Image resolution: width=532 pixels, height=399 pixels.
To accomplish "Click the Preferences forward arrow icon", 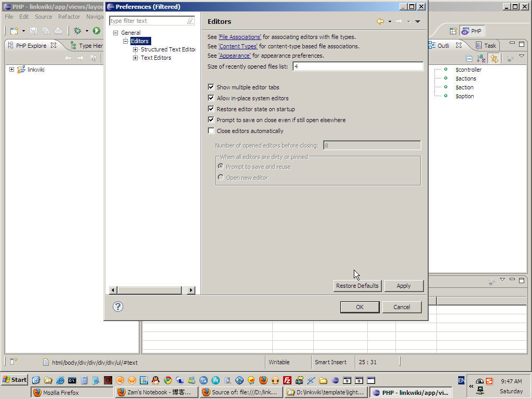I will pos(399,21).
